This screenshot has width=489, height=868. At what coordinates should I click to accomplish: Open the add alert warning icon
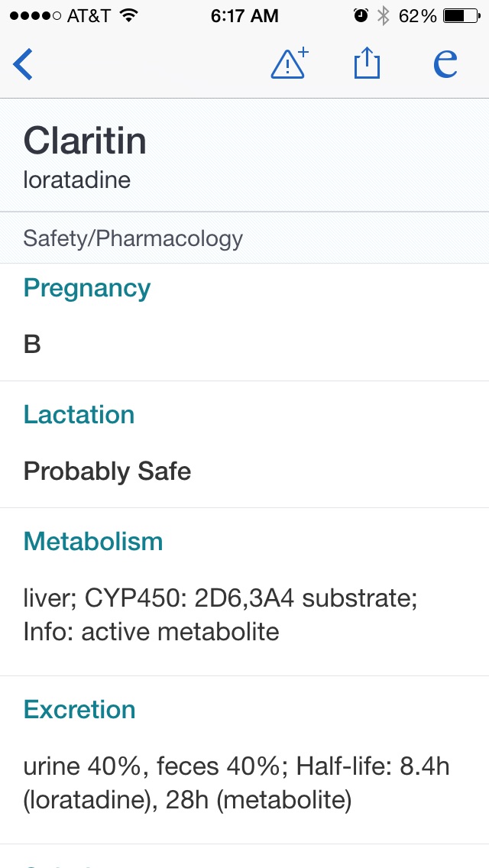pos(290,63)
